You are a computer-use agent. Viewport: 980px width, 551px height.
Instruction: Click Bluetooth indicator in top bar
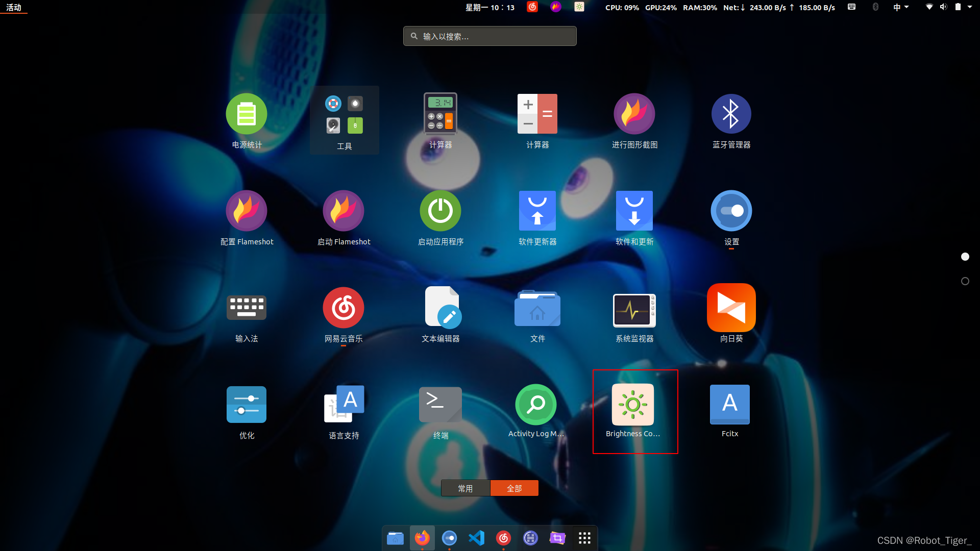click(x=876, y=7)
